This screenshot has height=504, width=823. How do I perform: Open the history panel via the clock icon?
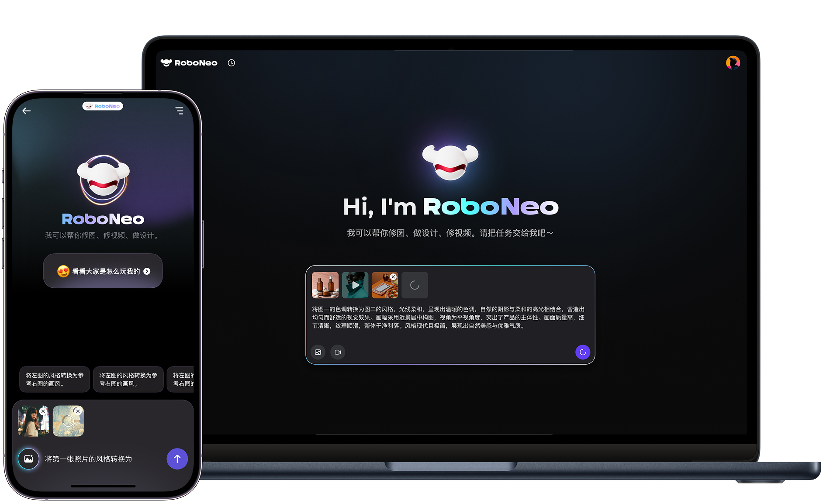(231, 62)
